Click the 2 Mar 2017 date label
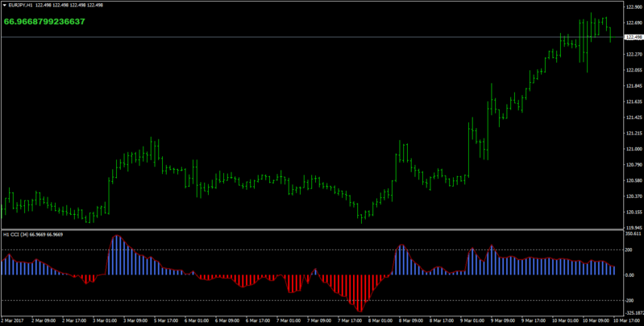This screenshot has width=644, height=326. 12,320
